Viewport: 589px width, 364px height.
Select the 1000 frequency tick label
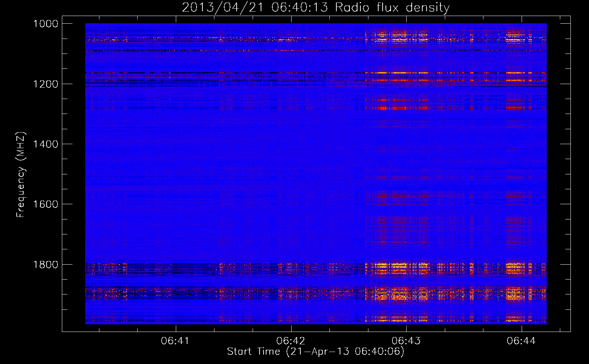(x=46, y=24)
